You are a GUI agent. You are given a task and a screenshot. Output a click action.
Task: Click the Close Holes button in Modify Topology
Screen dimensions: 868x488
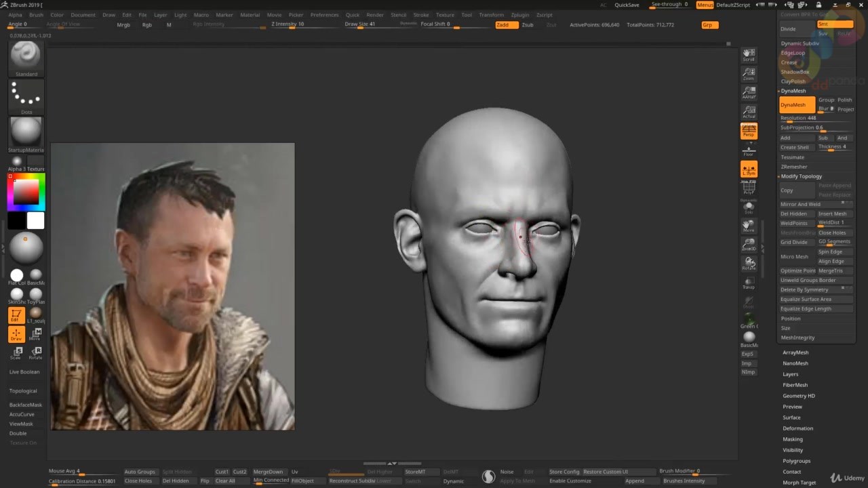[x=835, y=232]
